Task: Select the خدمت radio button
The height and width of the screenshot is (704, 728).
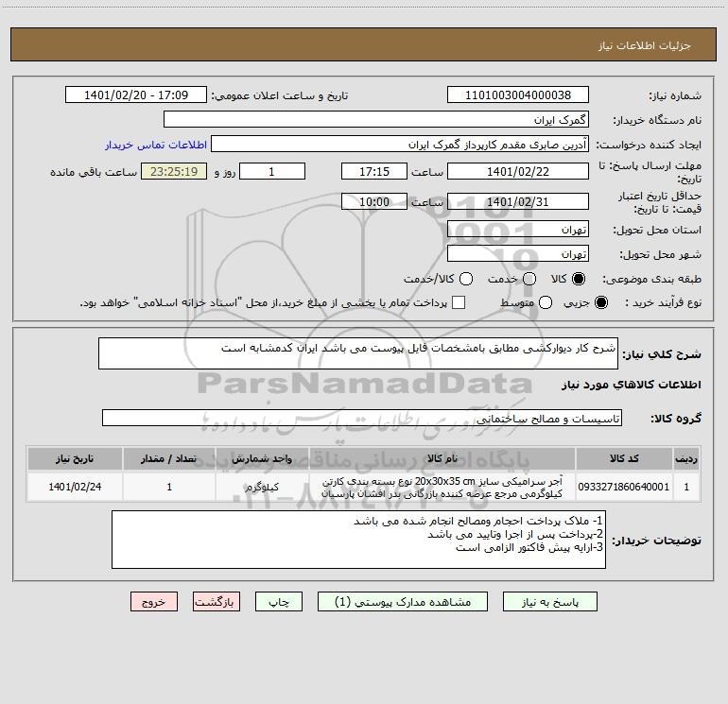Action: pyautogui.click(x=529, y=279)
